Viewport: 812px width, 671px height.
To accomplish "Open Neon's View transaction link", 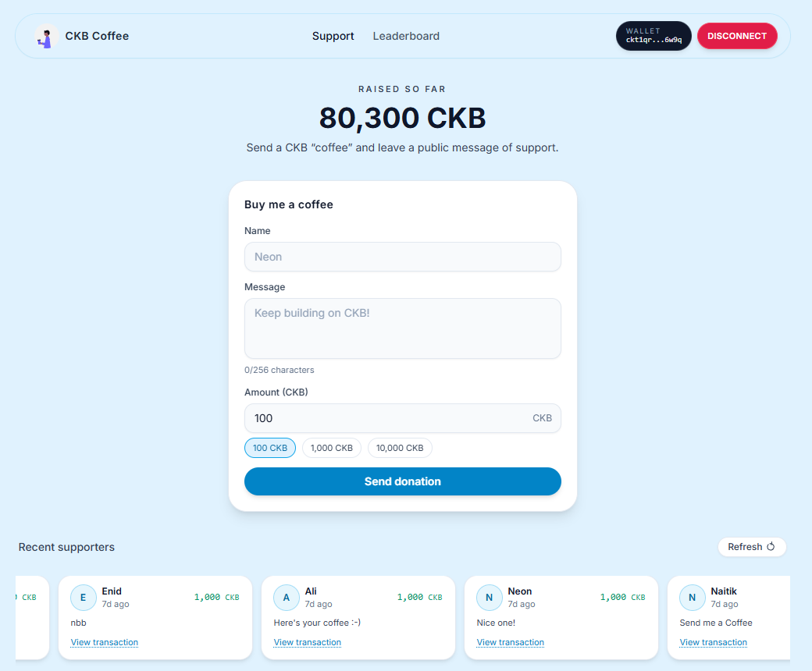I will coord(511,642).
